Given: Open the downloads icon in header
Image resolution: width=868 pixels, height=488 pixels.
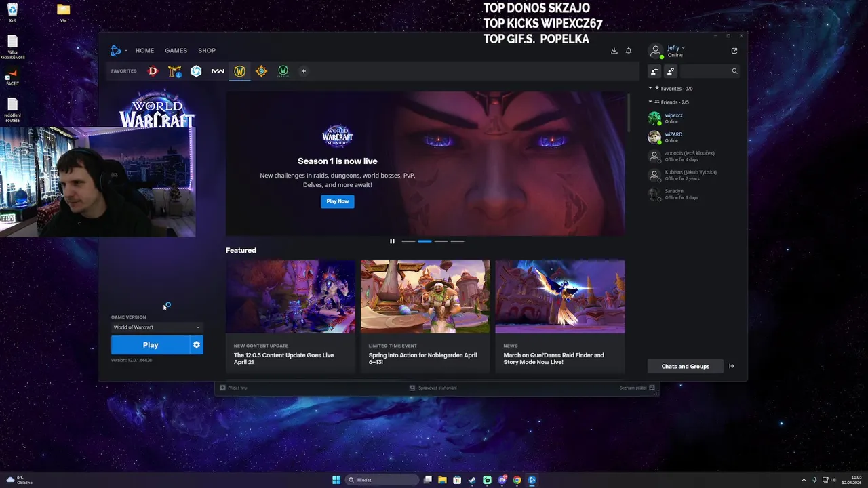Looking at the screenshot, I should (x=614, y=51).
